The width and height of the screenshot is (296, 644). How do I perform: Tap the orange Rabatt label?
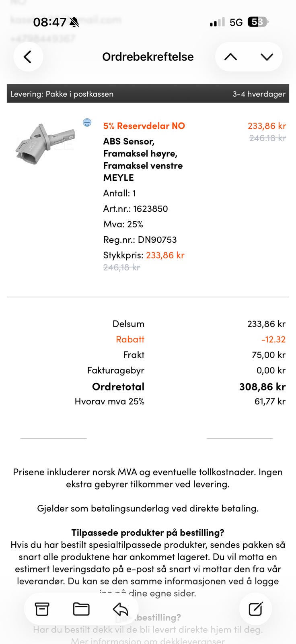click(x=130, y=339)
